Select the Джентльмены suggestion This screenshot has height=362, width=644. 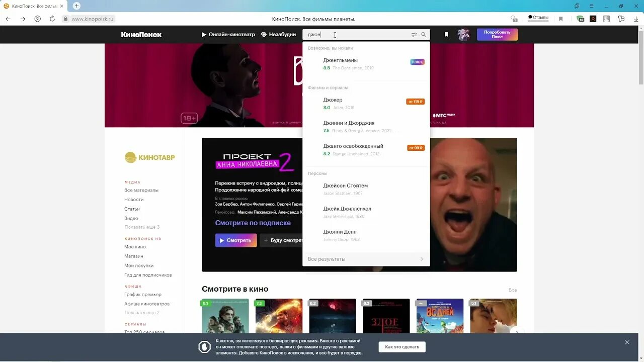tap(366, 64)
